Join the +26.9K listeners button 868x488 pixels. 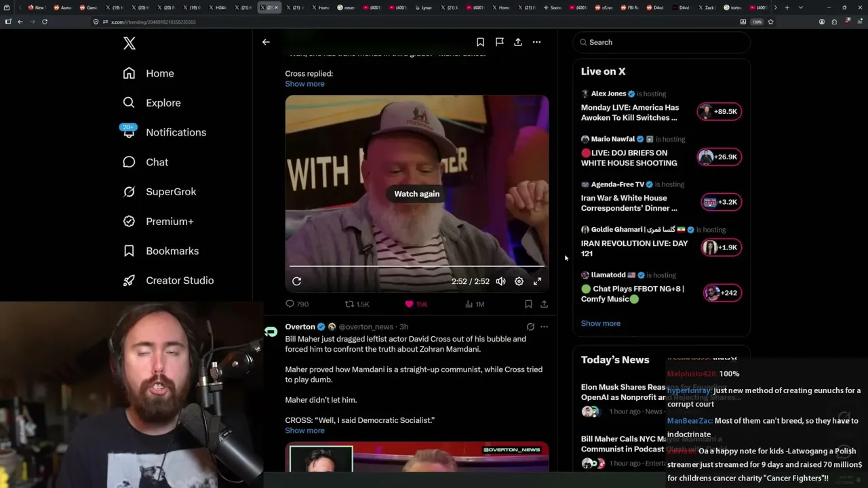(719, 157)
